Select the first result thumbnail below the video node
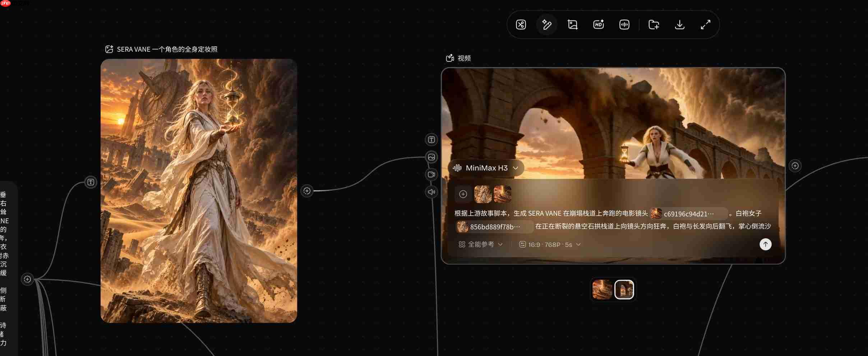Image resolution: width=868 pixels, height=356 pixels. click(x=602, y=290)
